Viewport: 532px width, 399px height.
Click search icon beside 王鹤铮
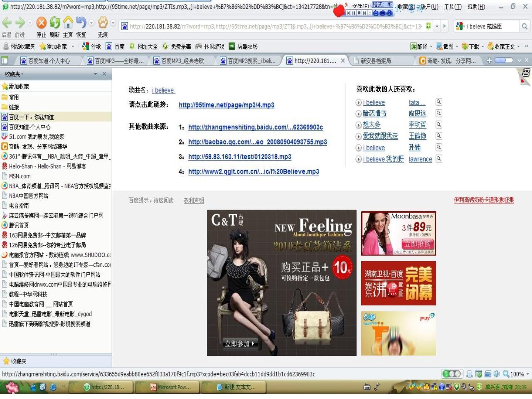[439, 136]
